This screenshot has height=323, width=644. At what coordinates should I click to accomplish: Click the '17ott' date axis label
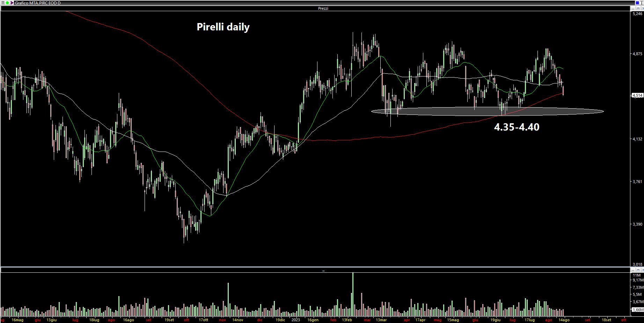[203, 320]
